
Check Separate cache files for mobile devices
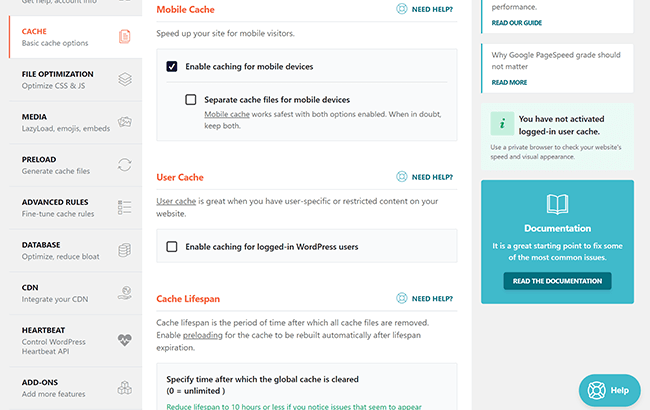click(191, 99)
